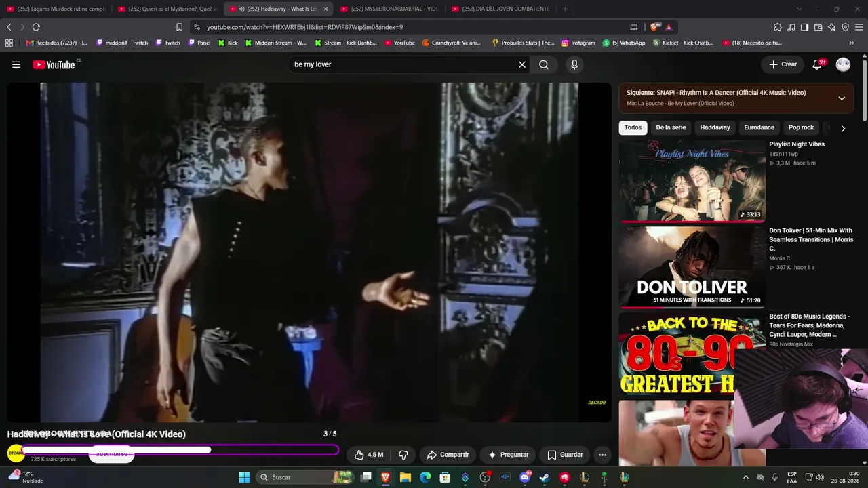Toggle the browser sidebar panel

[x=804, y=27]
